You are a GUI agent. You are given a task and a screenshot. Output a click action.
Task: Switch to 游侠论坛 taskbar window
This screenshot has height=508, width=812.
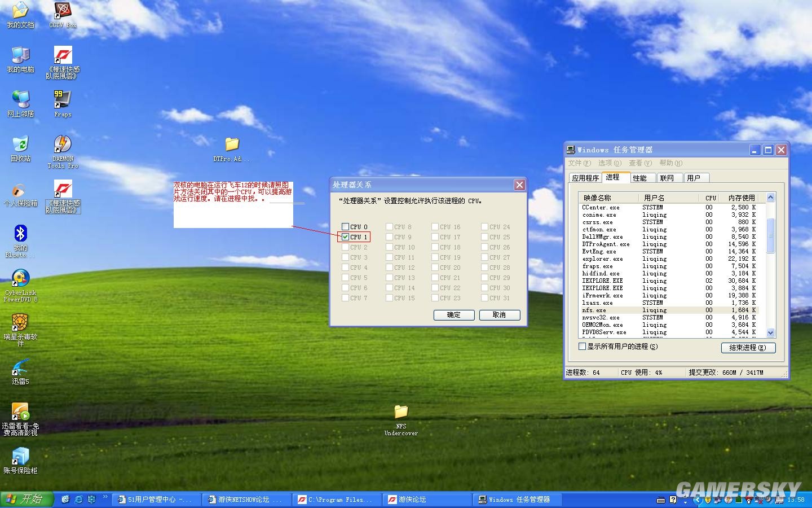(x=428, y=500)
